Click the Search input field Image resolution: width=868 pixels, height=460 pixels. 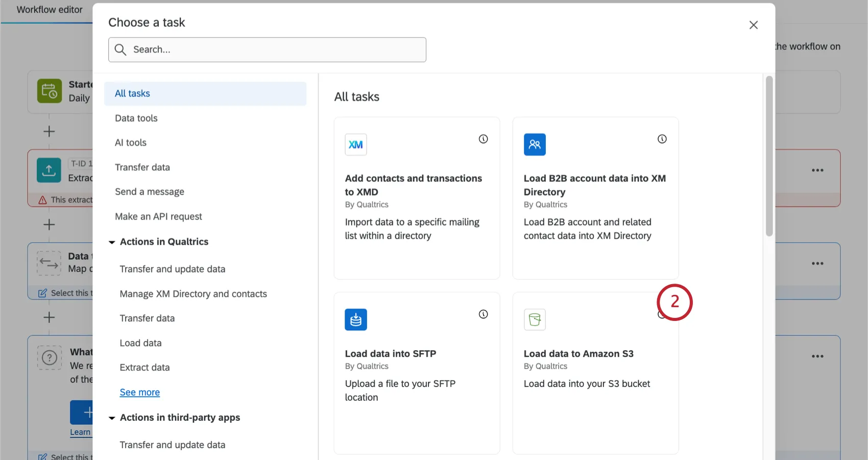pos(267,50)
